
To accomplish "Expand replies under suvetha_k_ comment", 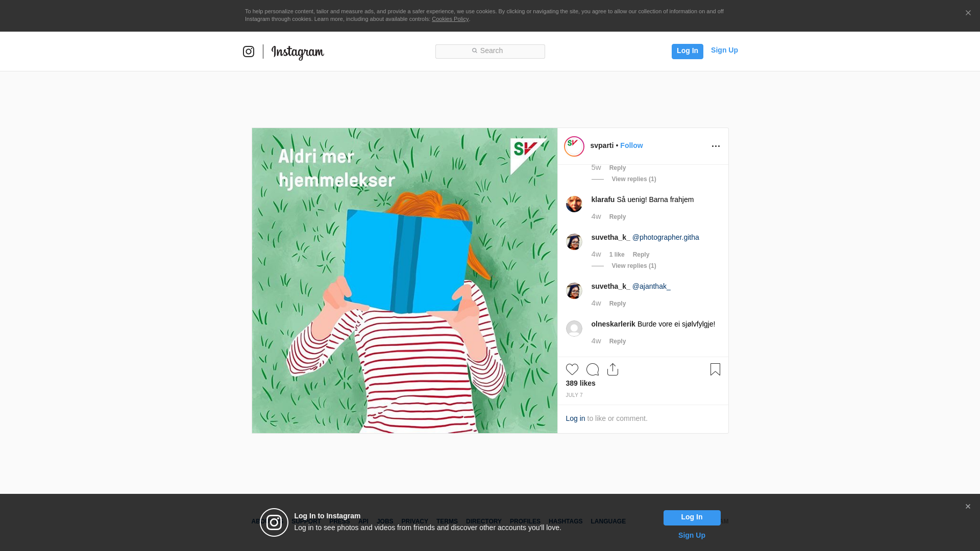I will coord(634,266).
